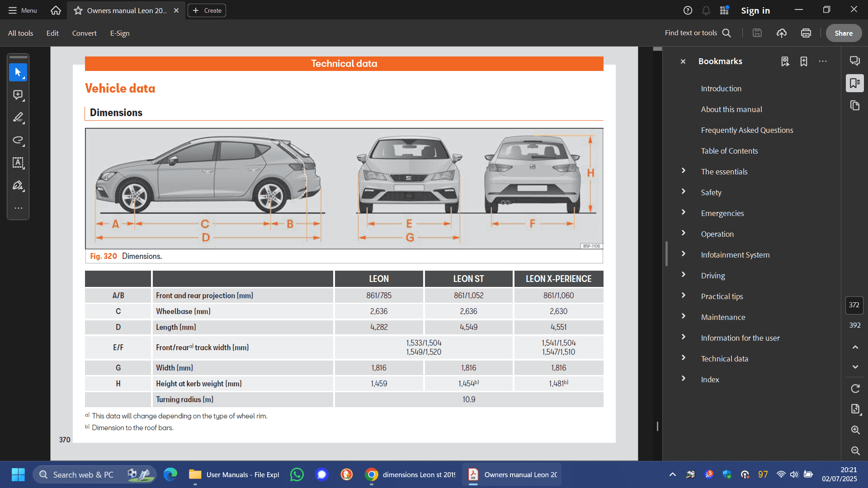Click the search magnifier icon
This screenshot has height=488, width=868.
(x=726, y=33)
